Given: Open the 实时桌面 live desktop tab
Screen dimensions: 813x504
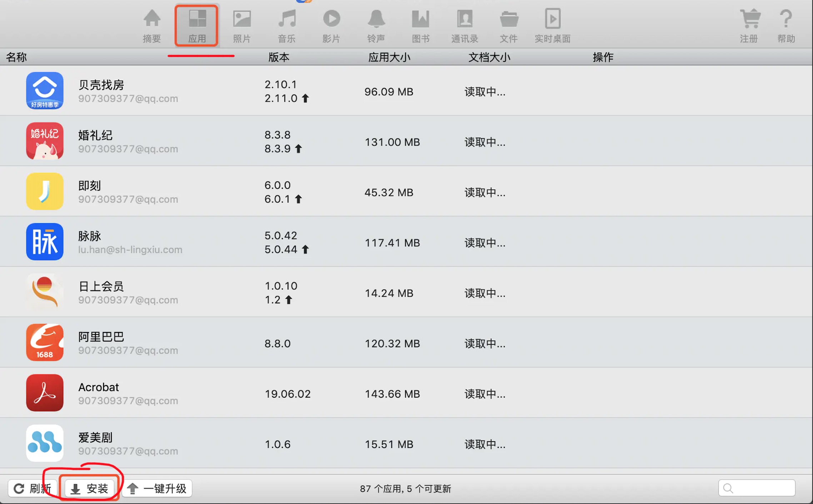Looking at the screenshot, I should pos(552,26).
